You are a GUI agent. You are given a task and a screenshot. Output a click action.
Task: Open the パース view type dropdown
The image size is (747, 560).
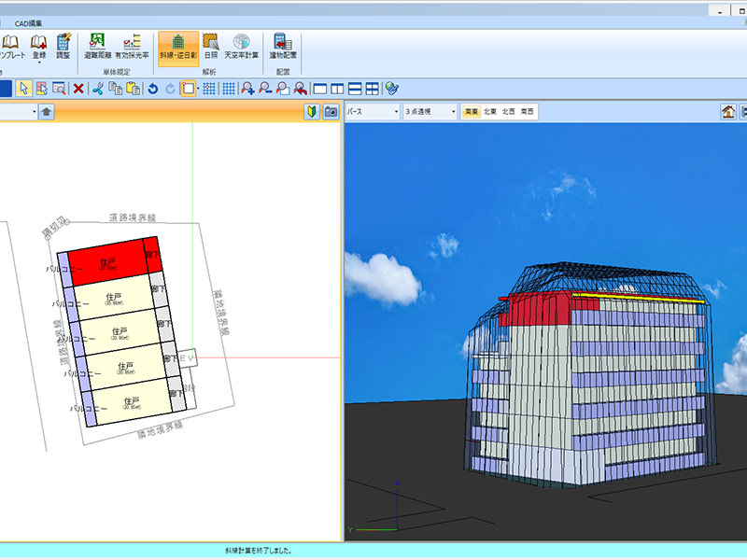[x=371, y=112]
